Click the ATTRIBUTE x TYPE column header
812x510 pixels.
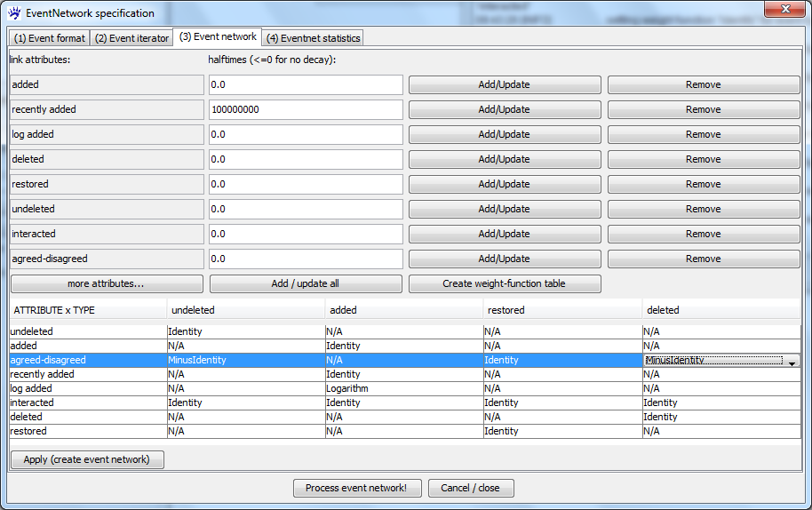pyautogui.click(x=88, y=310)
